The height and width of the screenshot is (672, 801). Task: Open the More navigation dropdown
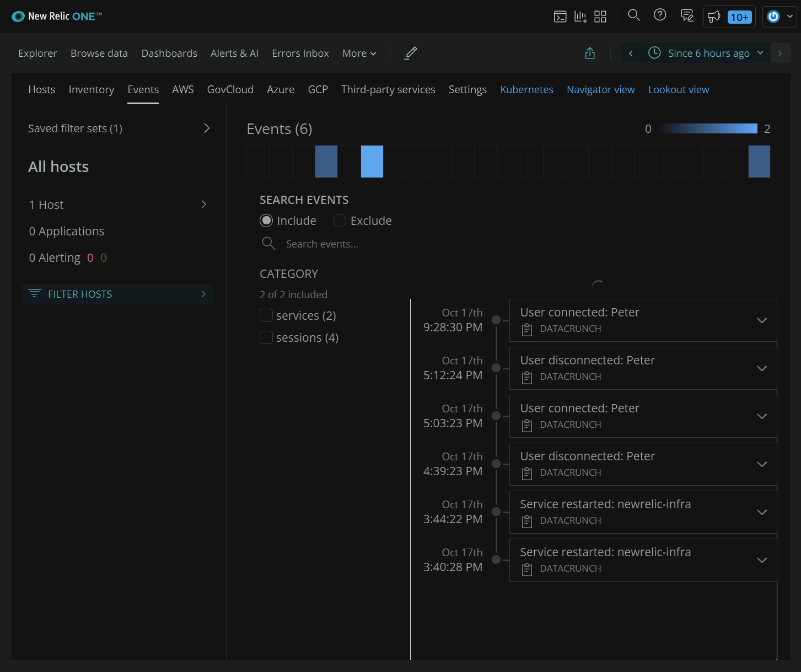[359, 53]
